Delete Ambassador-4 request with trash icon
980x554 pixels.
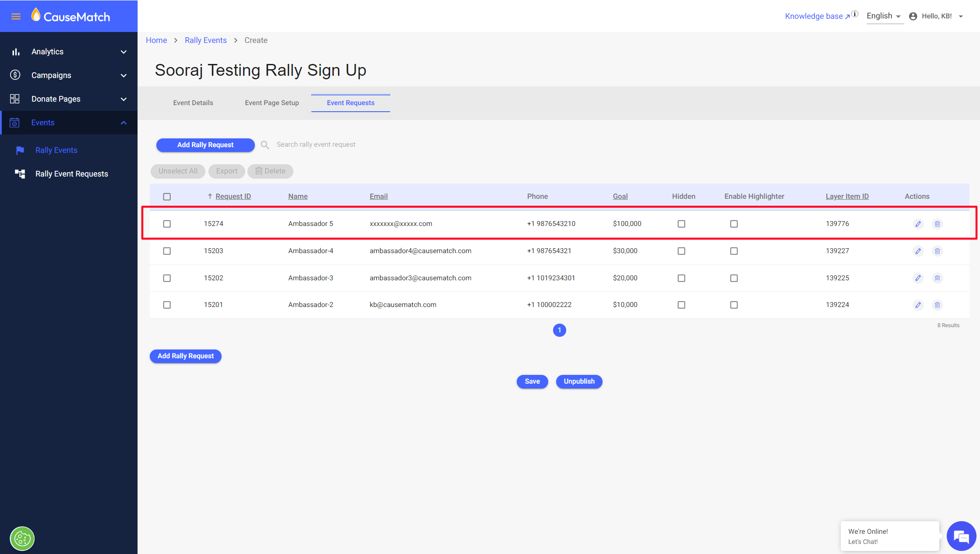coord(937,251)
